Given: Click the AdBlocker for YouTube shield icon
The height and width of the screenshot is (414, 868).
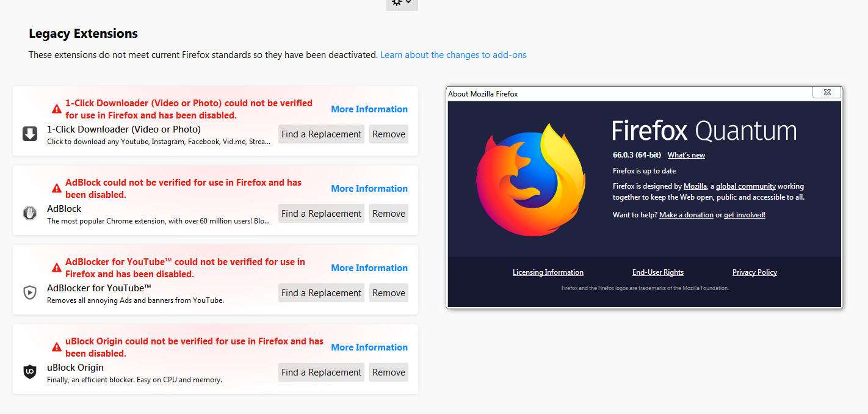Looking at the screenshot, I should [30, 292].
